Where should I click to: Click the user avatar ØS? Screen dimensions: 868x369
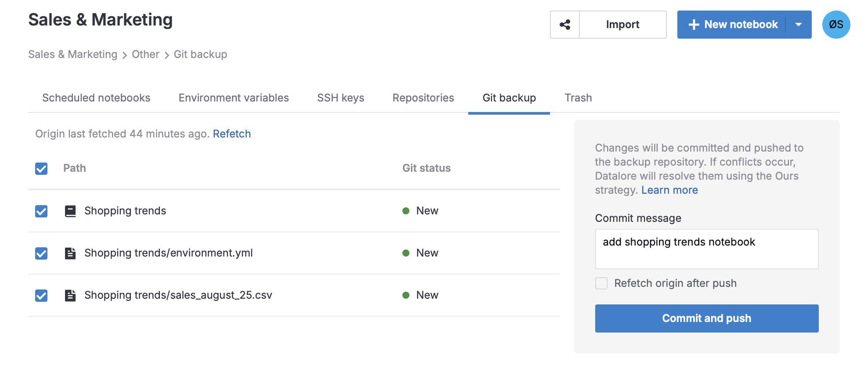[835, 25]
